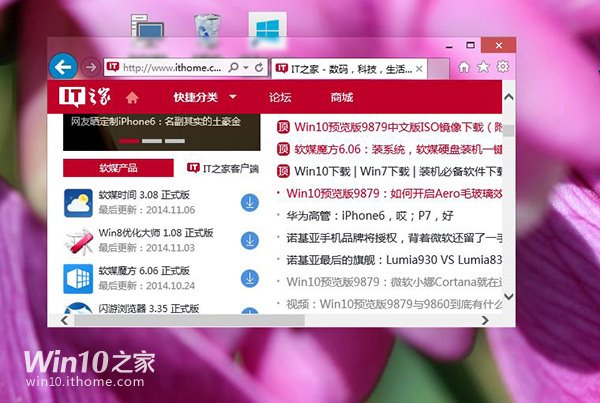Click the 软媒魔方 6.06 app icon

point(79,277)
